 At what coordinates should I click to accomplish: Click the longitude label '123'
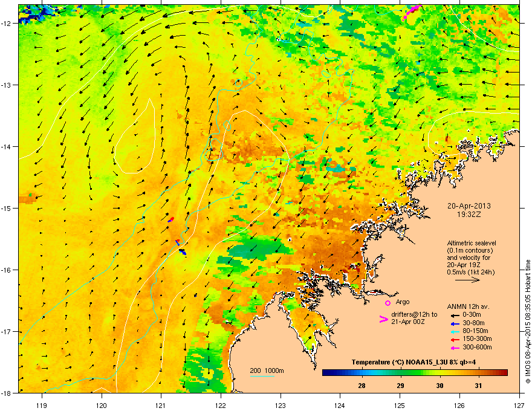point(281,406)
